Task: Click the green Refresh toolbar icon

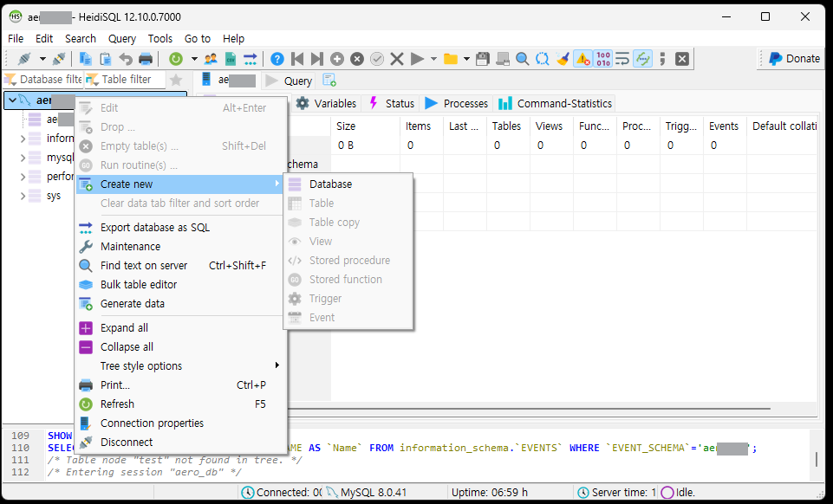Action: pos(176,59)
